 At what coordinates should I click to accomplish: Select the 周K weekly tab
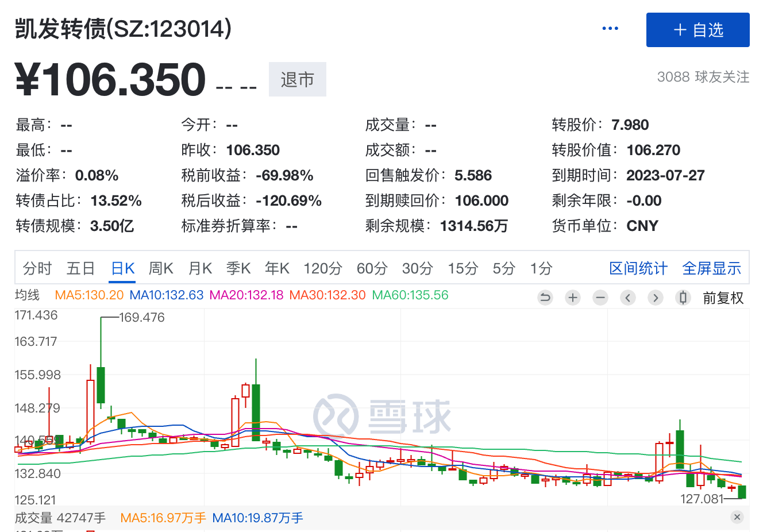pos(161,268)
